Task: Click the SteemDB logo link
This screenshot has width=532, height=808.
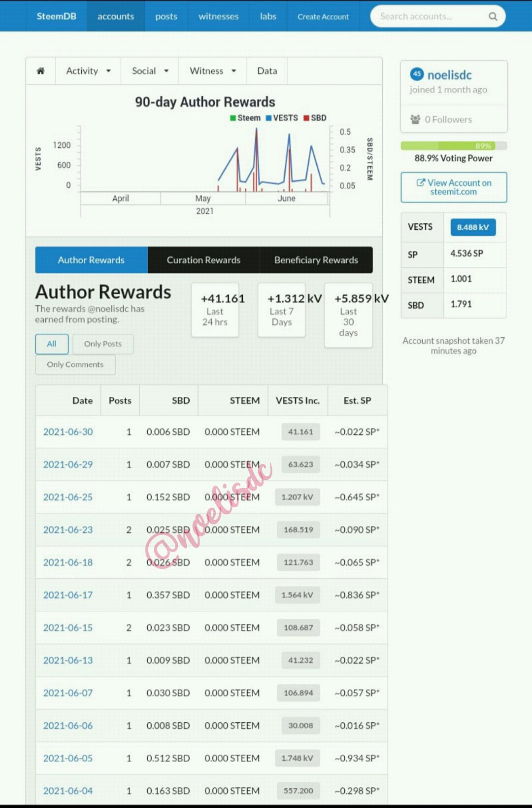Action: (56, 16)
